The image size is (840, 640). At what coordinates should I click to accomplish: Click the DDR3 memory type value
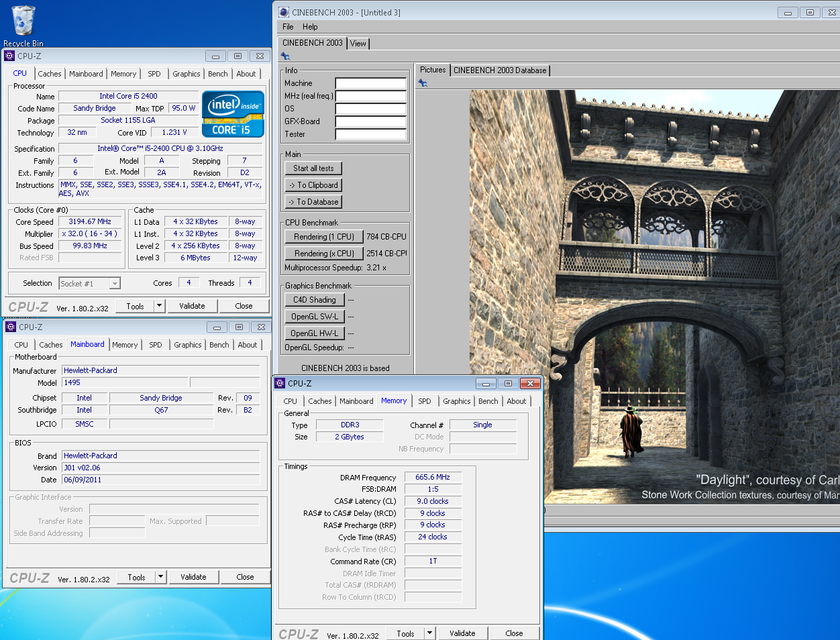click(350, 425)
